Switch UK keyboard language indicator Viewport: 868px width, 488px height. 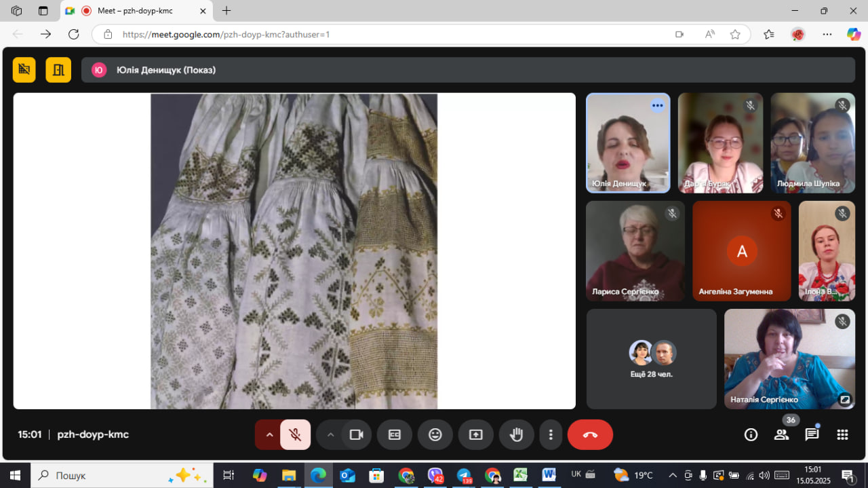point(576,474)
